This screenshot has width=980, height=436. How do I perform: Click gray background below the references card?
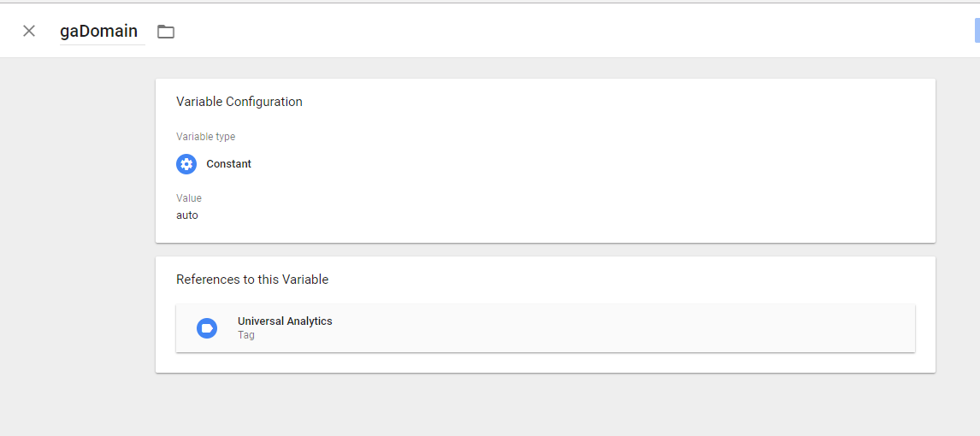[545, 404]
